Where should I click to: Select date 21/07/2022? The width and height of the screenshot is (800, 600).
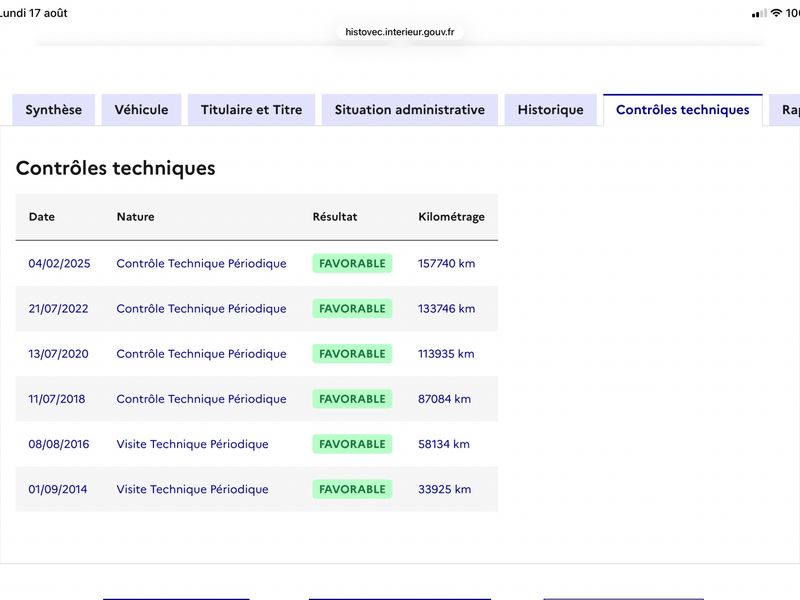click(58, 309)
